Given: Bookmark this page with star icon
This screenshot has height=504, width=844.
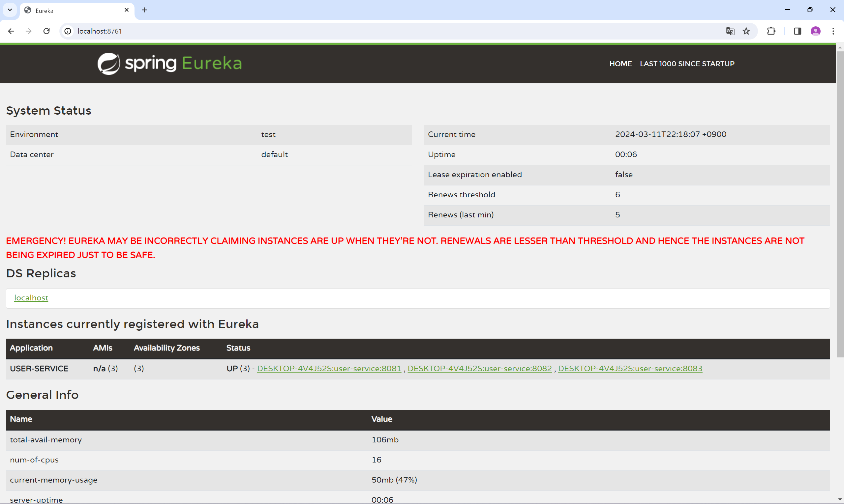Looking at the screenshot, I should [746, 31].
